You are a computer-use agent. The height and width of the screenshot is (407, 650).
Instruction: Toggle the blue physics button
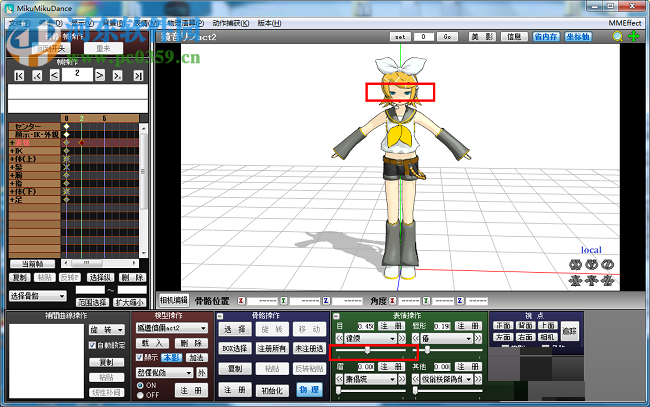pyautogui.click(x=309, y=390)
